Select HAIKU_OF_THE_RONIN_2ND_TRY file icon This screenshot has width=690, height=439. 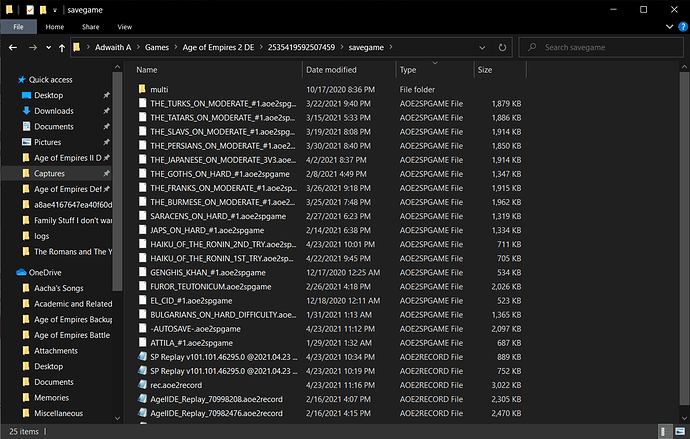click(142, 244)
